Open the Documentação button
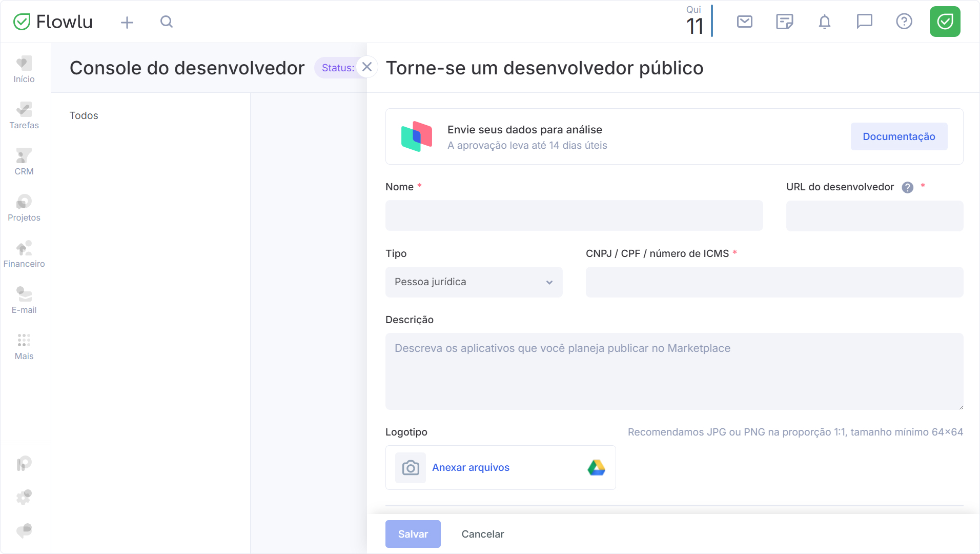Screen dimensions: 980x554 click(899, 136)
